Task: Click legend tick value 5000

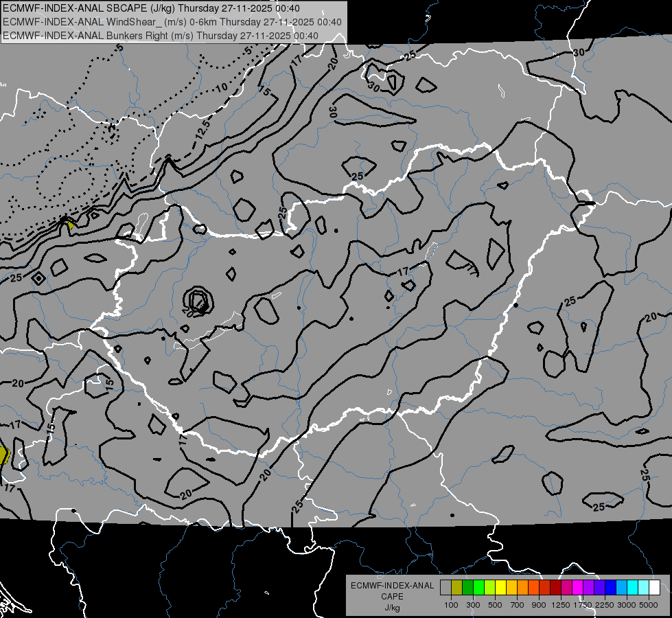Action: pos(649,605)
